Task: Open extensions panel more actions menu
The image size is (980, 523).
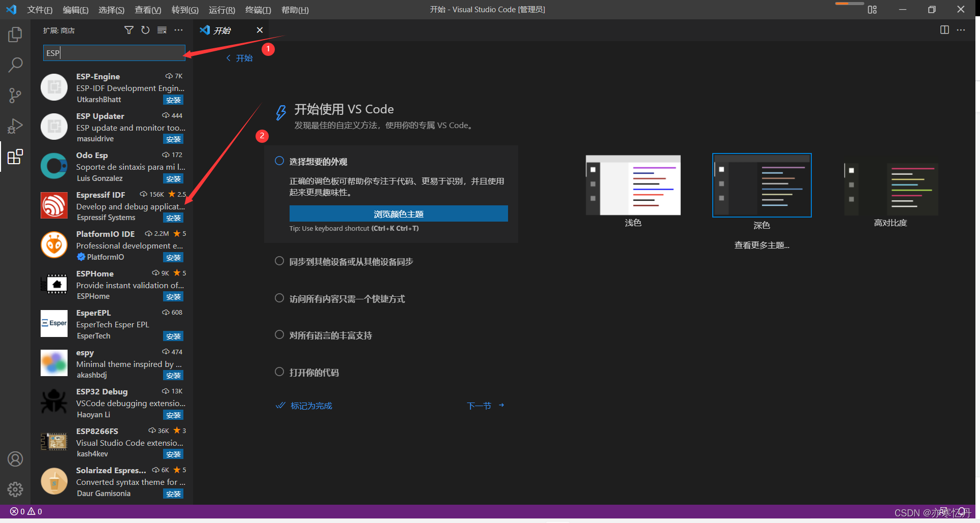Action: pyautogui.click(x=178, y=30)
